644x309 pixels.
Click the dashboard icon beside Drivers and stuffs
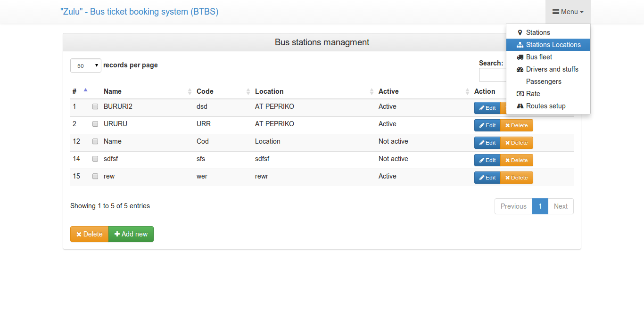click(520, 69)
